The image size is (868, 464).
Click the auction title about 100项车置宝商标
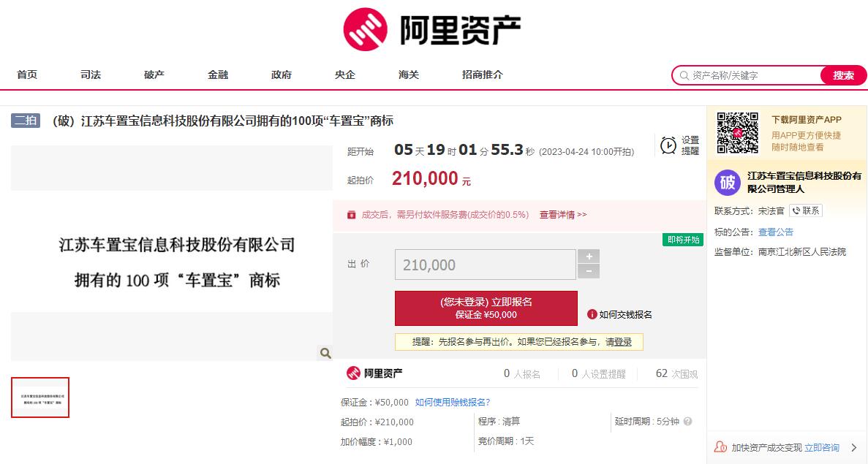tap(222, 121)
